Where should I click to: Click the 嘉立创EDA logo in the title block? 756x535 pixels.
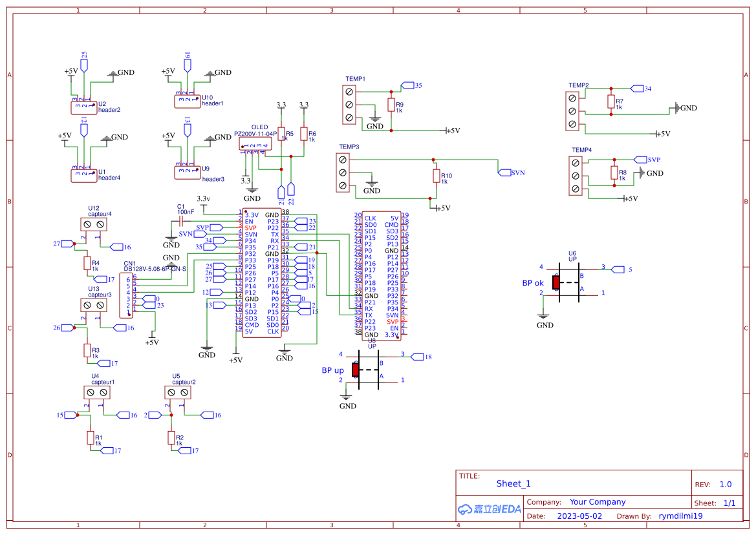pos(489,509)
